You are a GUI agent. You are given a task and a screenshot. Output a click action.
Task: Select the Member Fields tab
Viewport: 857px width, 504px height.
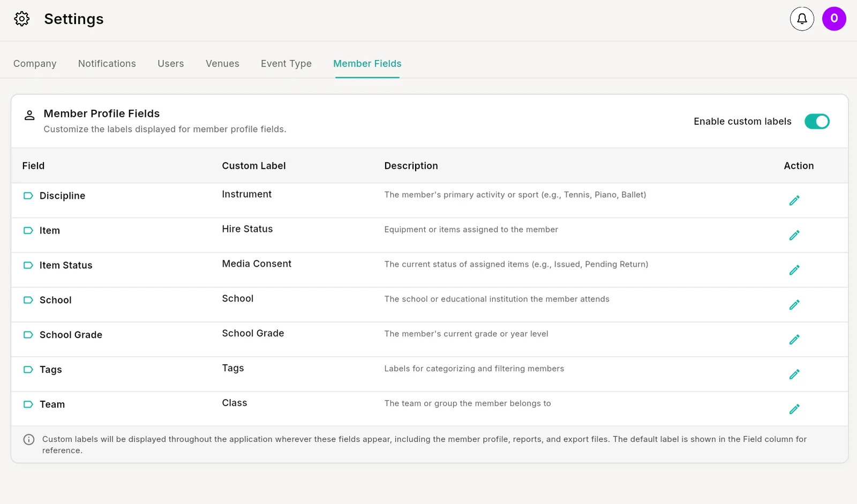coord(367,64)
